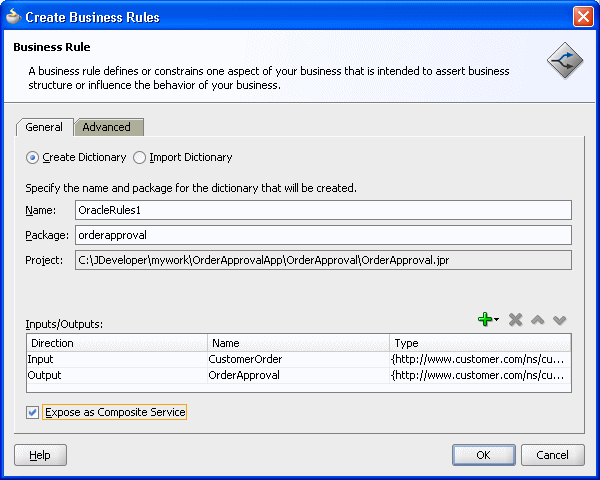The width and height of the screenshot is (600, 480).
Task: Switch to the Advanced tab
Action: (109, 127)
